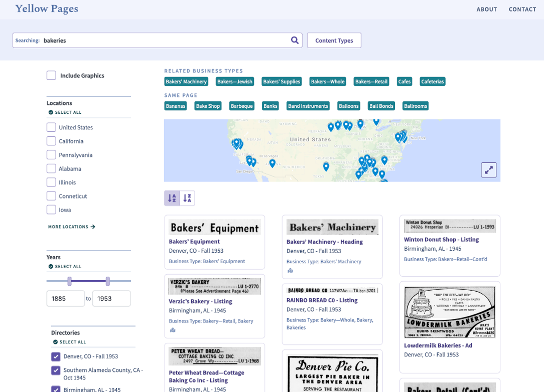The image size is (544, 392).
Task: Open Bakers' Machinery - Heading link
Action: pyautogui.click(x=325, y=242)
